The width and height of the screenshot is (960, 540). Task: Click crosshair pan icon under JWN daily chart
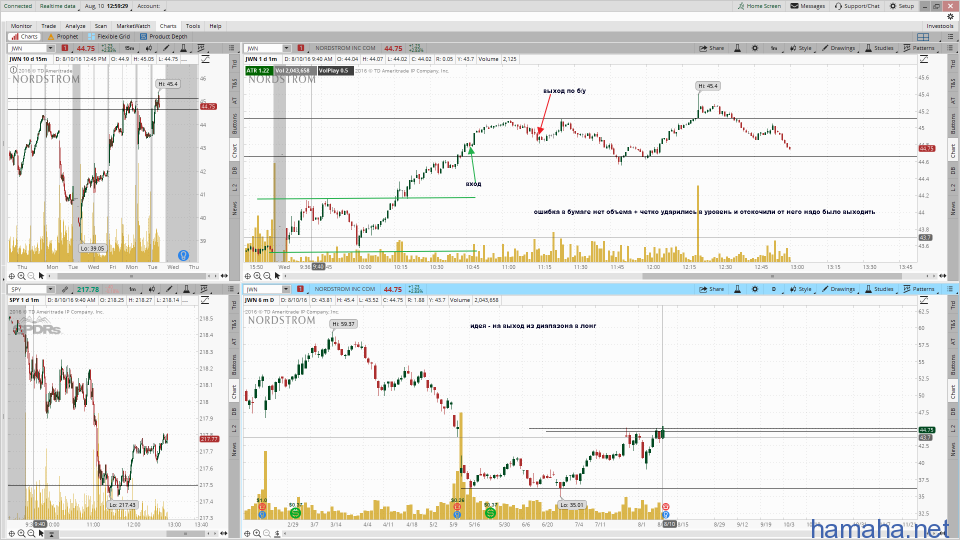coord(248,533)
